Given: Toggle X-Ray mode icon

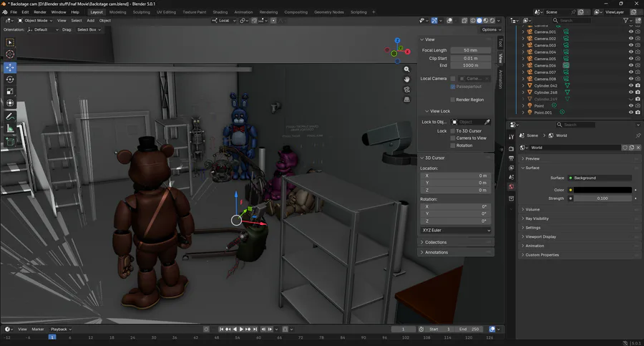Looking at the screenshot, I should tap(464, 21).
